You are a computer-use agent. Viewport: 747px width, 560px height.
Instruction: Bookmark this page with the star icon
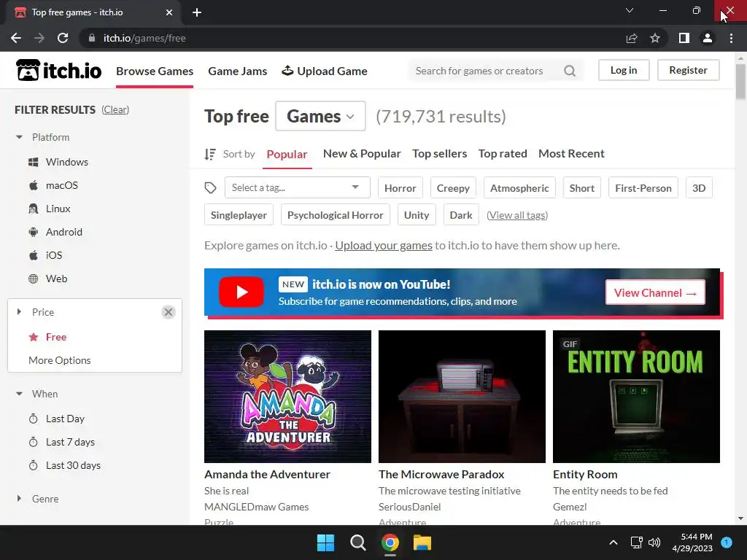point(655,38)
